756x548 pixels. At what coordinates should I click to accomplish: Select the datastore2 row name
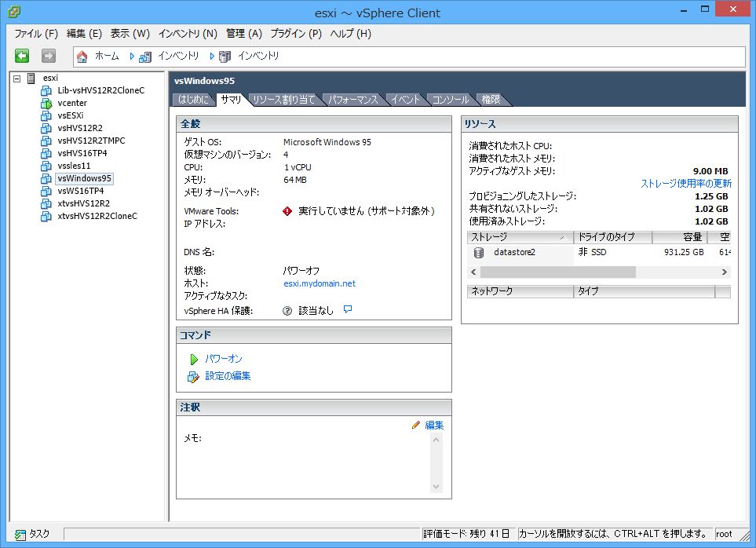point(514,252)
